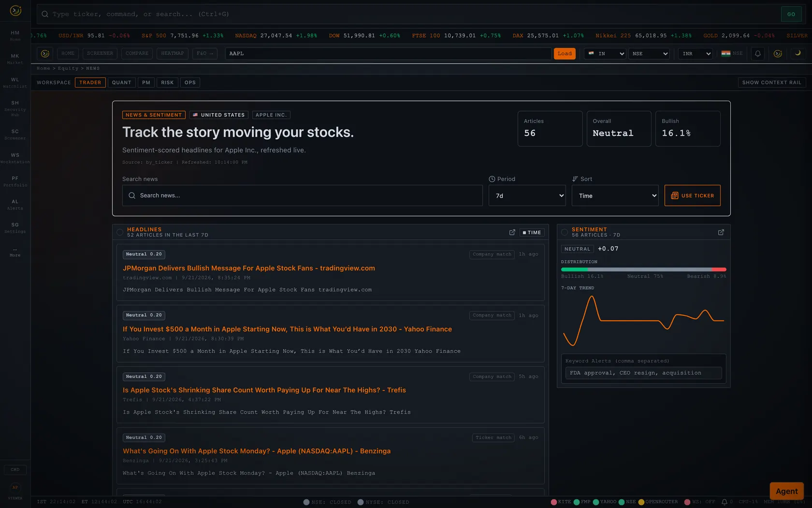812x508 pixels.
Task: Switch to the PM workspace tab
Action: (x=146, y=83)
